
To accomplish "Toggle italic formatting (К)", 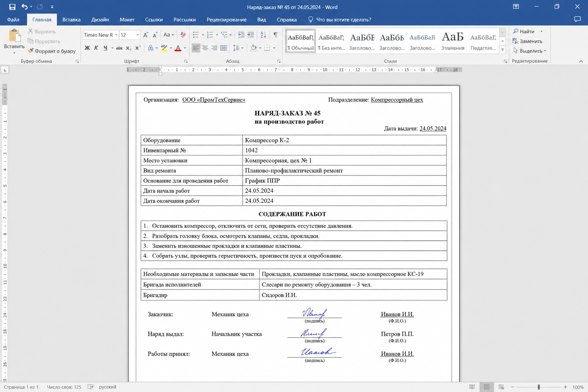I will [x=96, y=48].
